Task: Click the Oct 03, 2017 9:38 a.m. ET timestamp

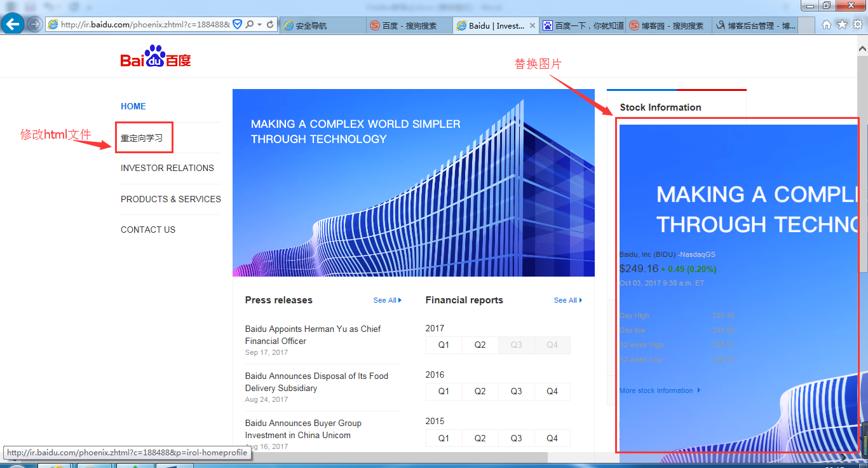Action: 661,283
